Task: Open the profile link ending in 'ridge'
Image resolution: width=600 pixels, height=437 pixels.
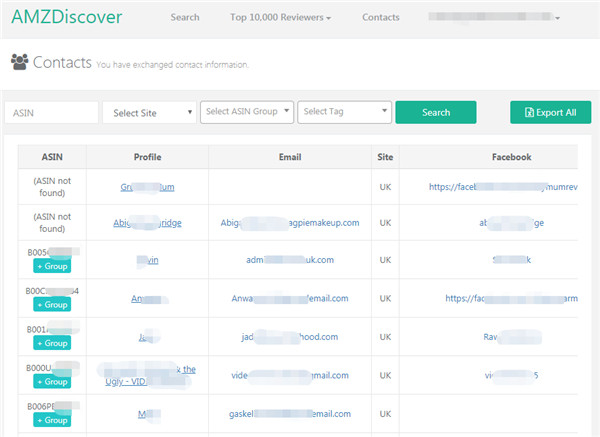Action: point(147,223)
